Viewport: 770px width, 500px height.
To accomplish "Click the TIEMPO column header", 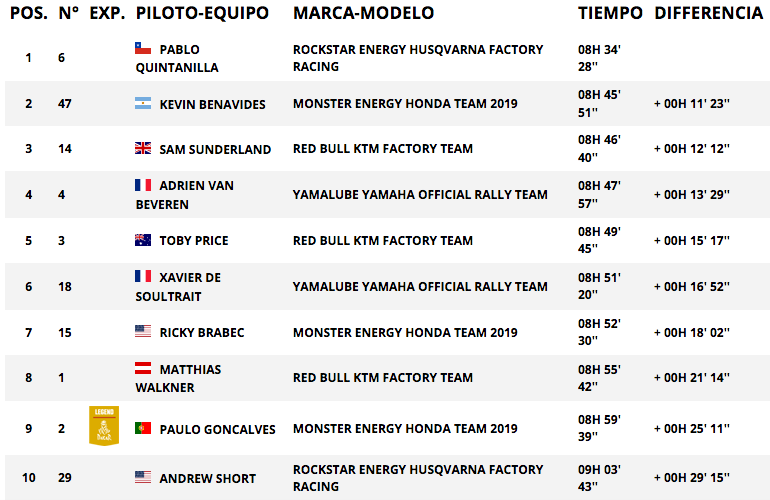I will [610, 13].
